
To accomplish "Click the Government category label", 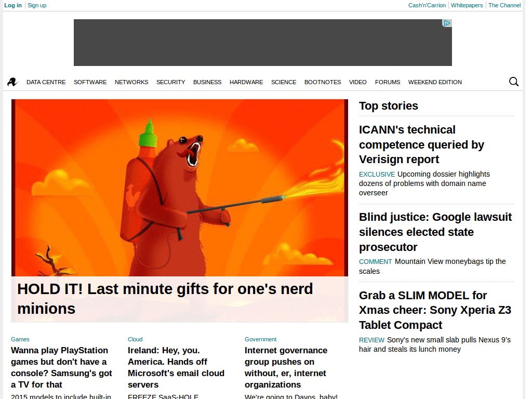I will pyautogui.click(x=261, y=339).
